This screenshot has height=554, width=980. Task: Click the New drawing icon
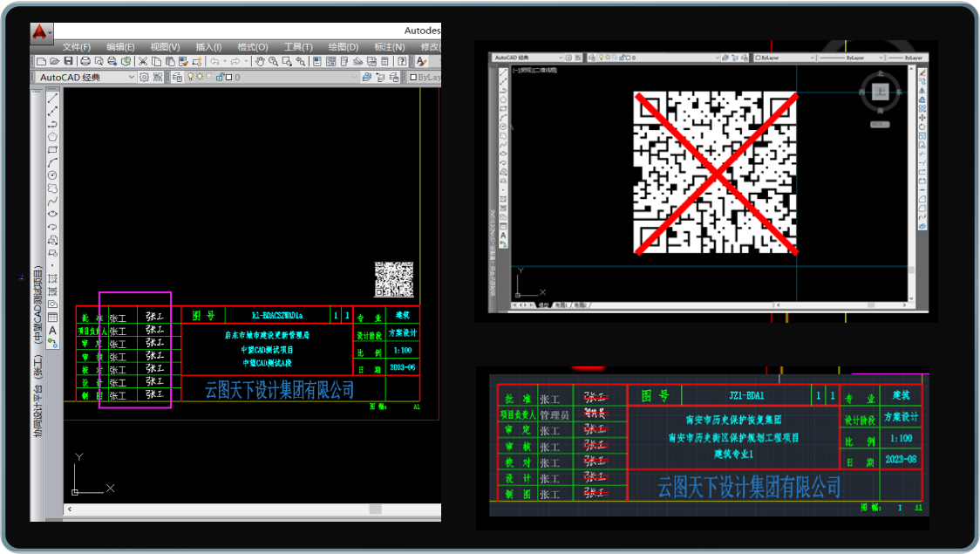point(41,61)
